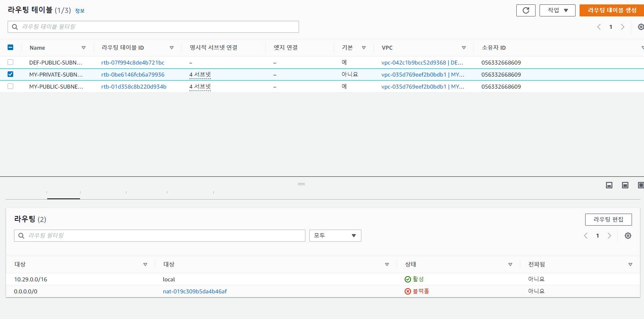Open NAT gateway nat-019c309b5da4b46af link

(x=195, y=291)
